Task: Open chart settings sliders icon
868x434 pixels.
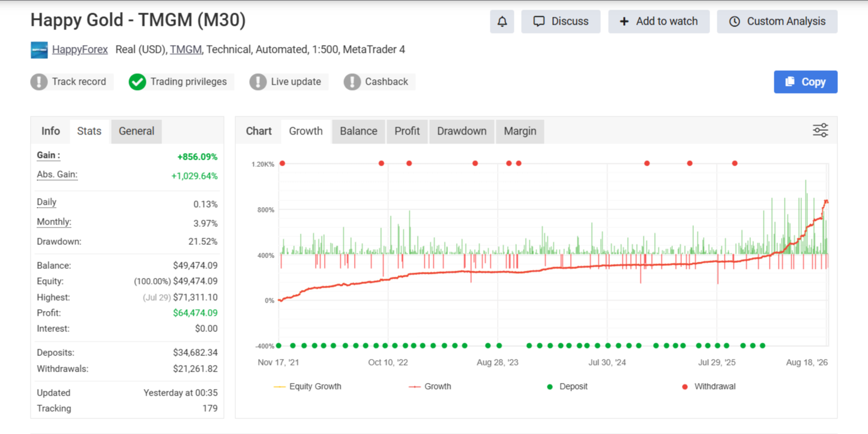Action: click(x=820, y=130)
